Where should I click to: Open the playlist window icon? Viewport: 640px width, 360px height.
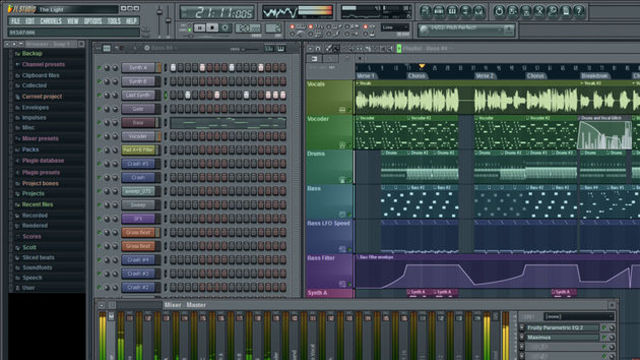425,11
